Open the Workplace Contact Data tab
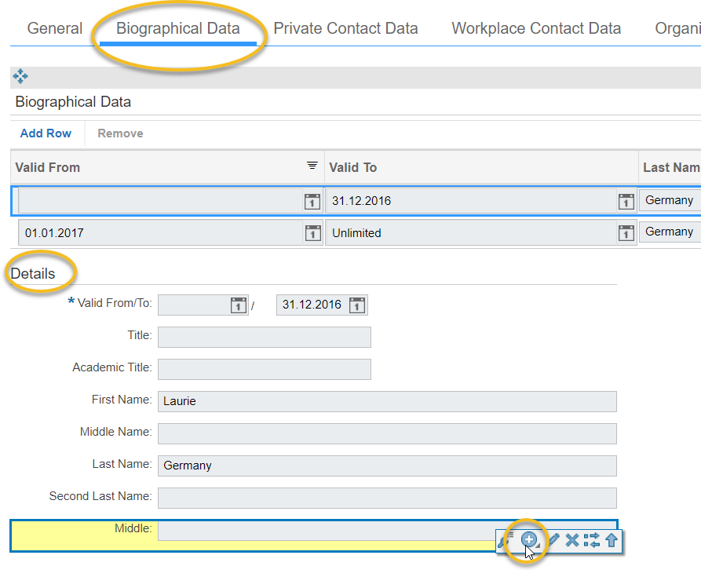The image size is (701, 588). 535,27
